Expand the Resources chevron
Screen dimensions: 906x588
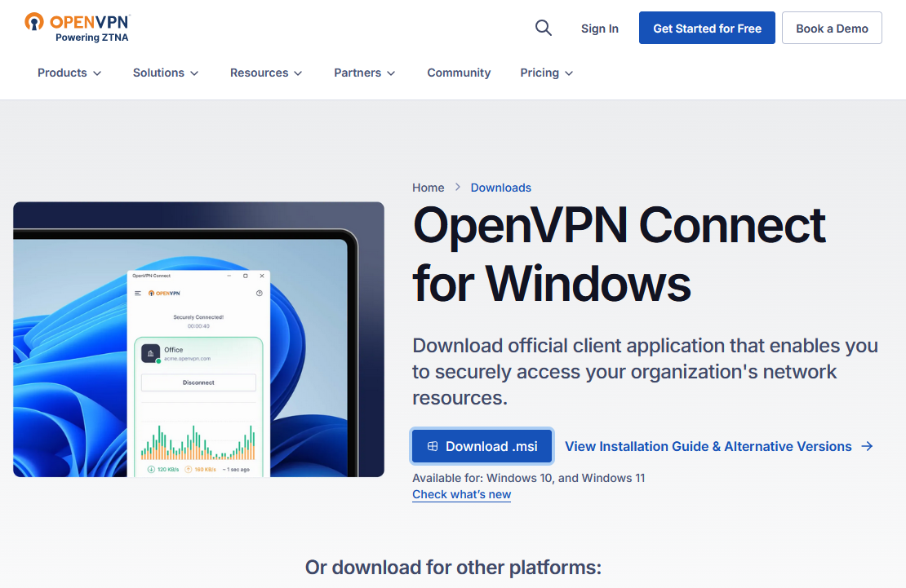[298, 73]
